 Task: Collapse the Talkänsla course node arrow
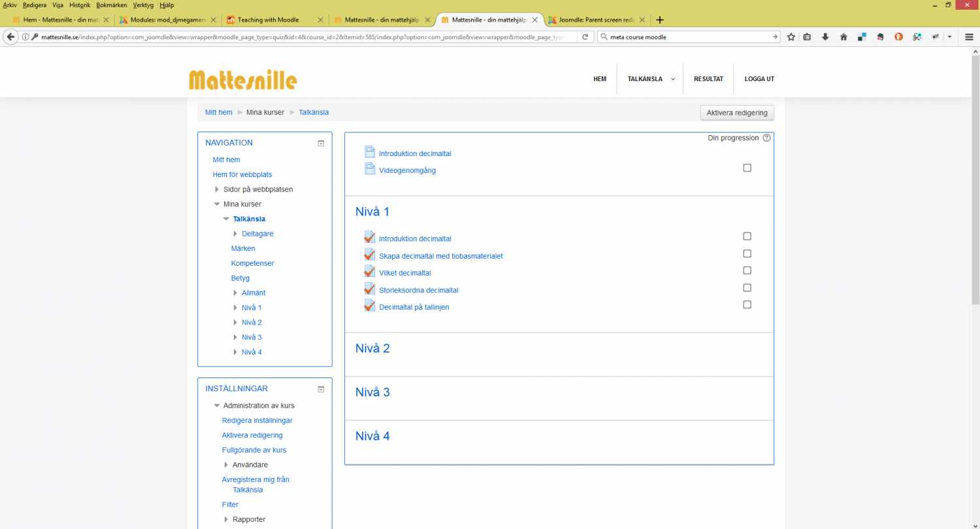(x=226, y=219)
